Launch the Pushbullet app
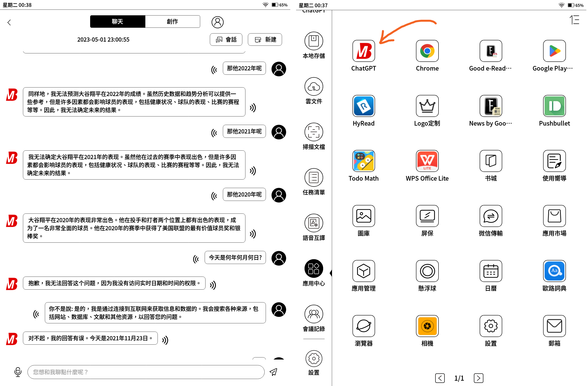Screen dimensions: 588x386 pos(554,106)
